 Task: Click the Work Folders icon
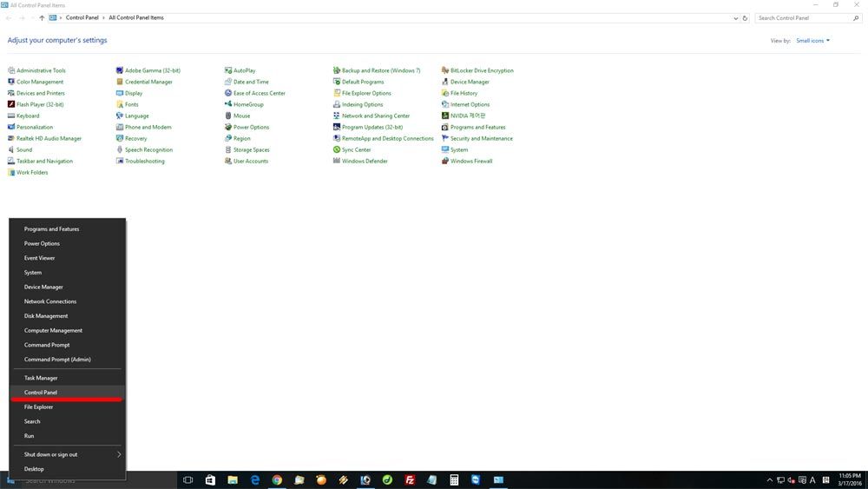pyautogui.click(x=11, y=172)
